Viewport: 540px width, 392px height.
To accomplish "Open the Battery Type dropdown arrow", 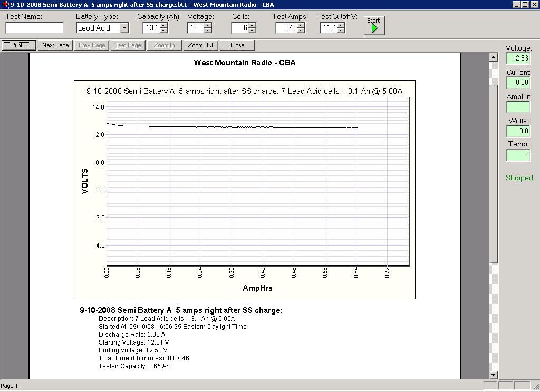I will pyautogui.click(x=124, y=28).
